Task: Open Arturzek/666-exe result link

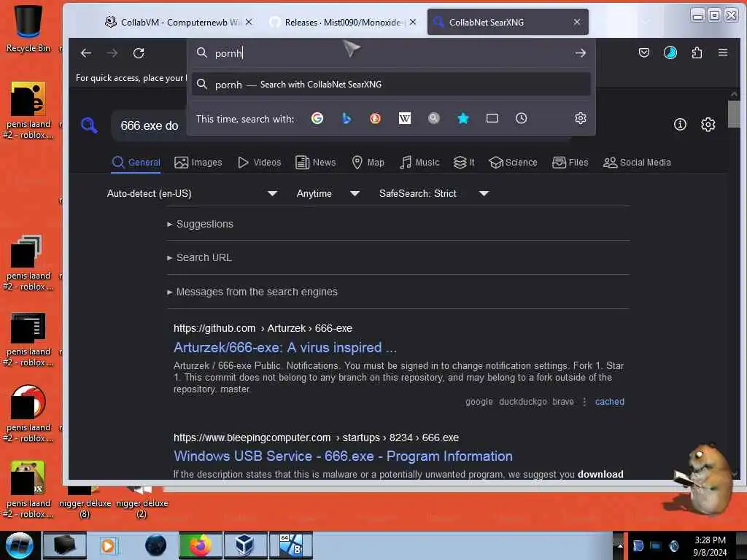Action: [x=285, y=348]
